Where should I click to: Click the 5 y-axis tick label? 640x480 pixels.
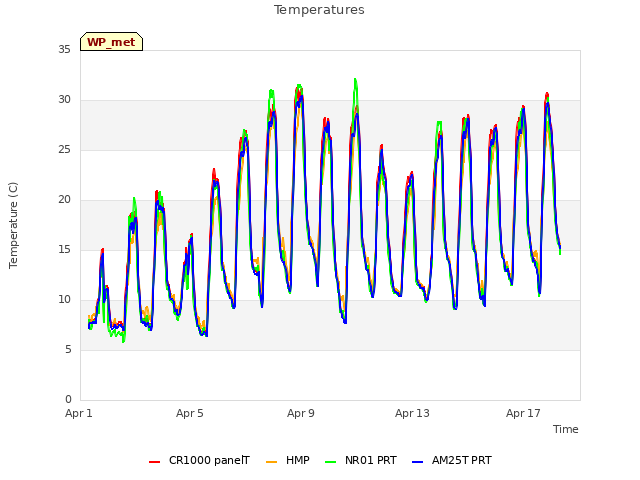point(68,349)
